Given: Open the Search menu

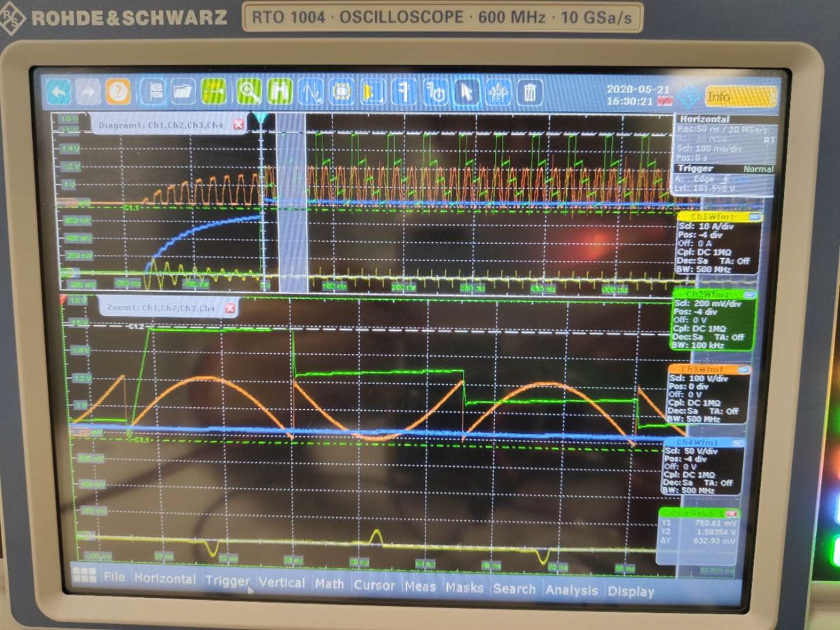Looking at the screenshot, I should pyautogui.click(x=514, y=589).
